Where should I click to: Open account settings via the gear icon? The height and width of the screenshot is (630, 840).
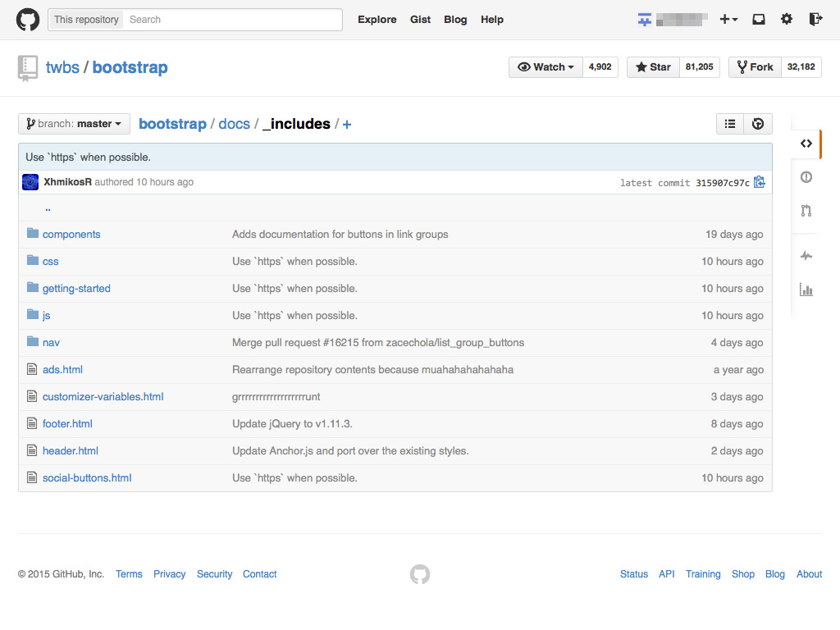786,18
